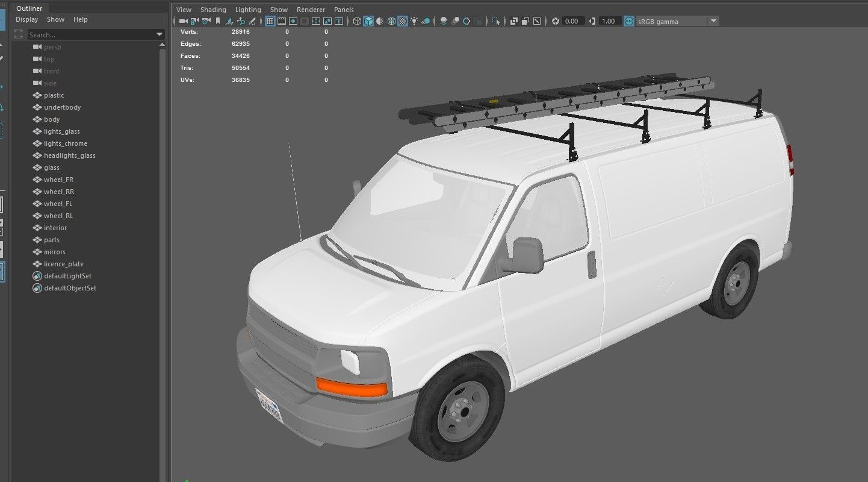Viewport: 868px width, 482px height.
Task: Open the Search dropdown in the Outliner
Action: [x=160, y=34]
